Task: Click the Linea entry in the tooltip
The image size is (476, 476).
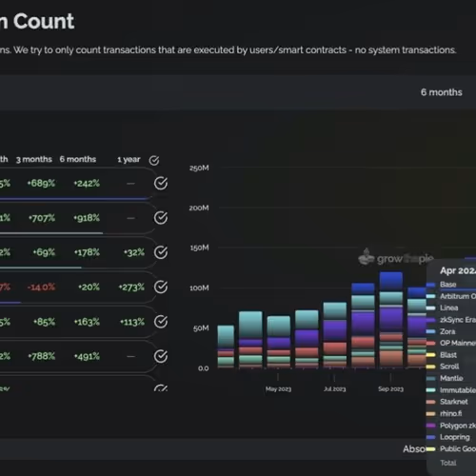Action: (x=448, y=308)
